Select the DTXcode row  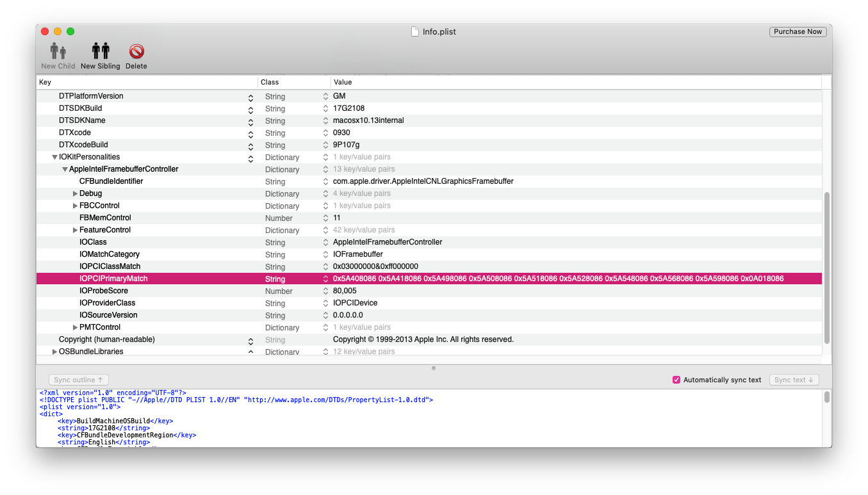pos(429,133)
